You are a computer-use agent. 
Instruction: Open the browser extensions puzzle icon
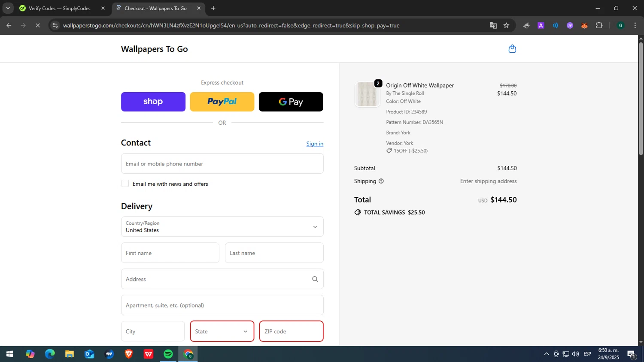599,25
